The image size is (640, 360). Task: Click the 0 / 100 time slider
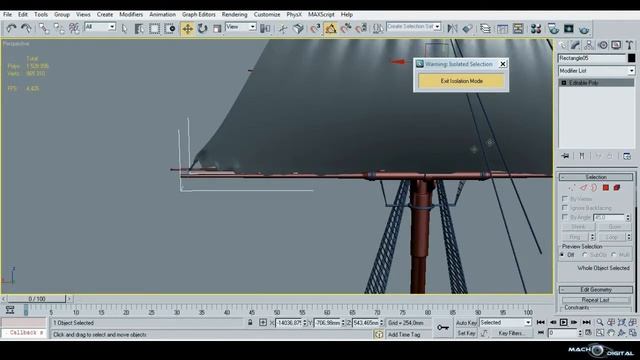(x=37, y=299)
